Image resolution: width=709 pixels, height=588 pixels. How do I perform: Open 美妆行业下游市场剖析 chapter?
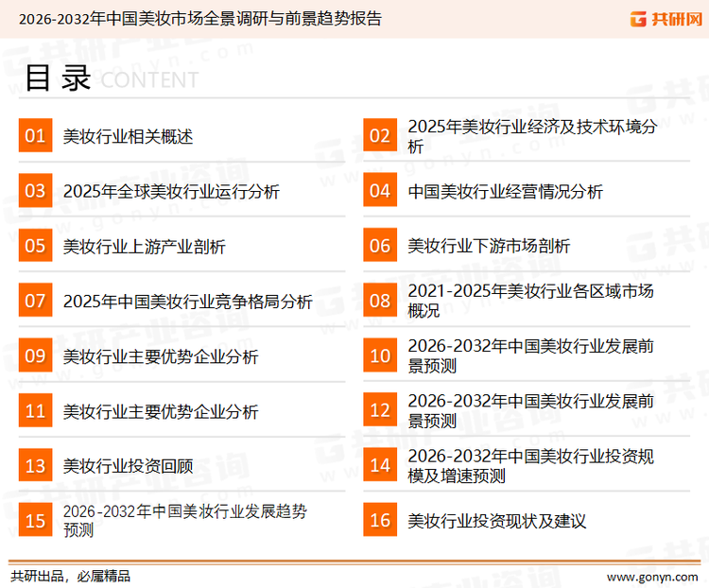tap(489, 247)
